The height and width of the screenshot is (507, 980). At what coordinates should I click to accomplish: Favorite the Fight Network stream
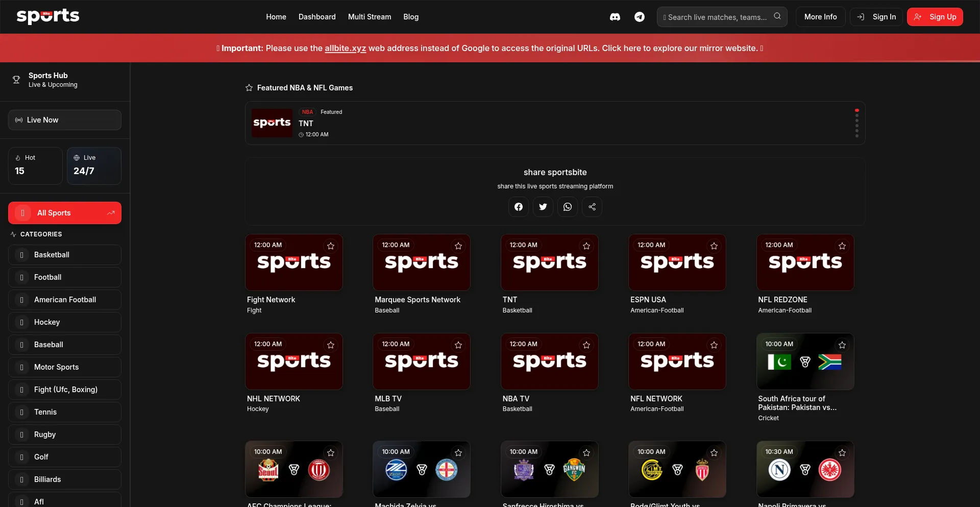331,247
